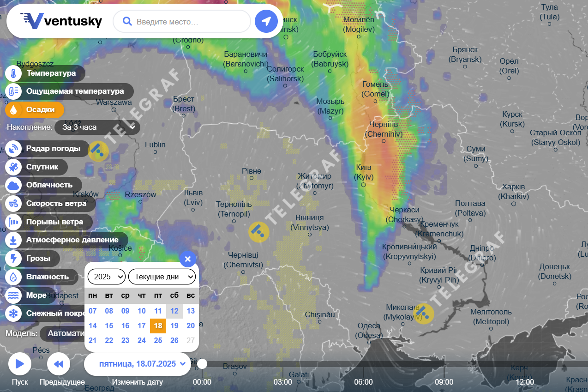Select the wind speed icon

point(13,204)
